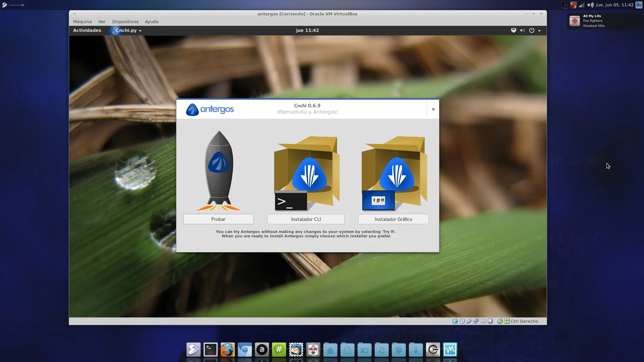Click the Foo Fighters album art thumbnail
This screenshot has width=644, height=362.
(575, 21)
